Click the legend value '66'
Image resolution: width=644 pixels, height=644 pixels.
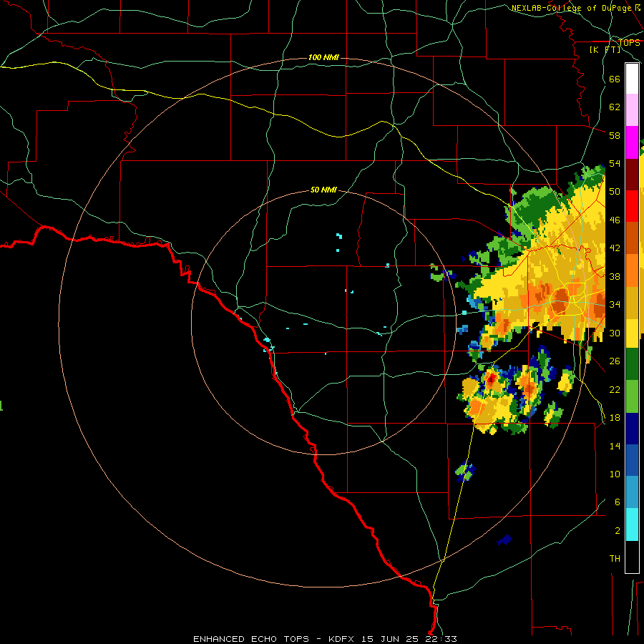pyautogui.click(x=615, y=79)
